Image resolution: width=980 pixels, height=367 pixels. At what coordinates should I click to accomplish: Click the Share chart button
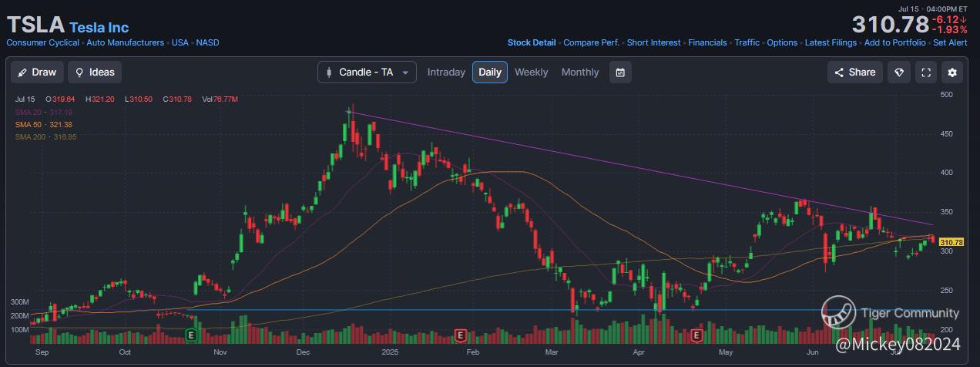tap(855, 72)
